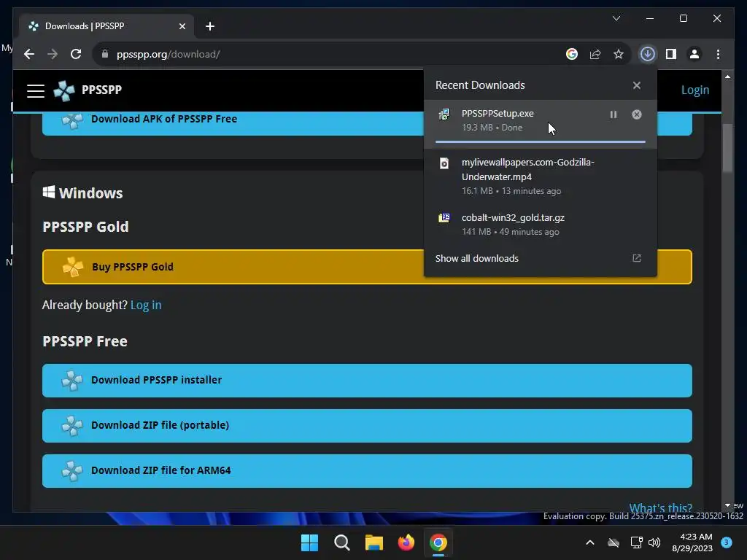
Task: Close the Recent Downloads popup
Action: point(636,85)
